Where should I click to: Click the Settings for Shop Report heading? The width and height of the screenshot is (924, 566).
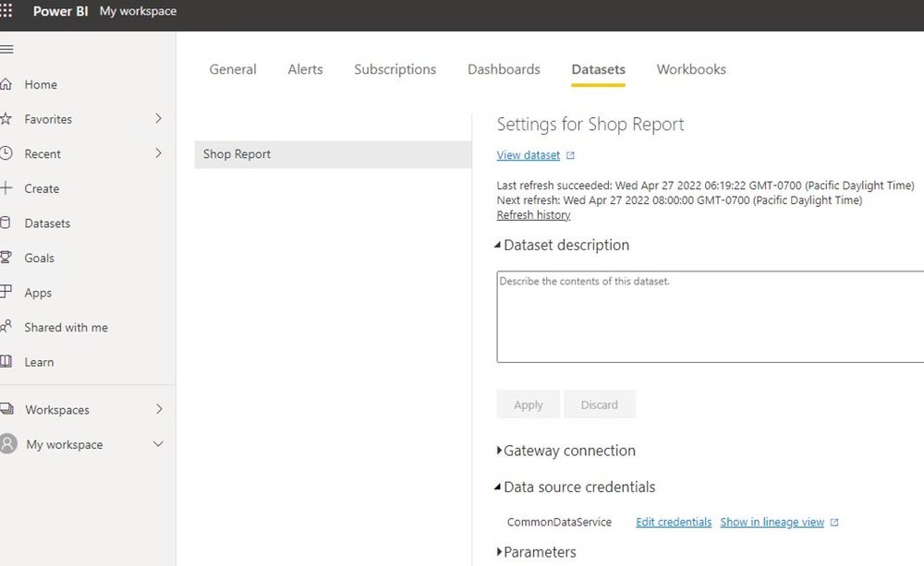coord(590,125)
